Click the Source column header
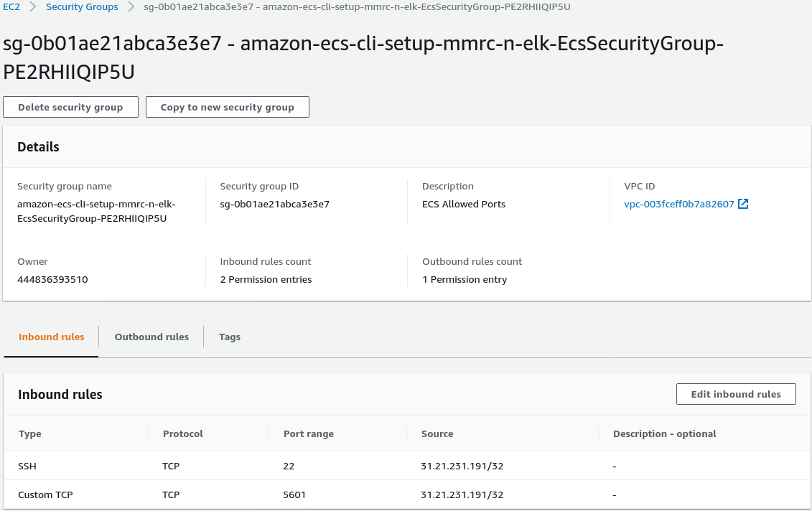812x511 pixels. [x=437, y=433]
